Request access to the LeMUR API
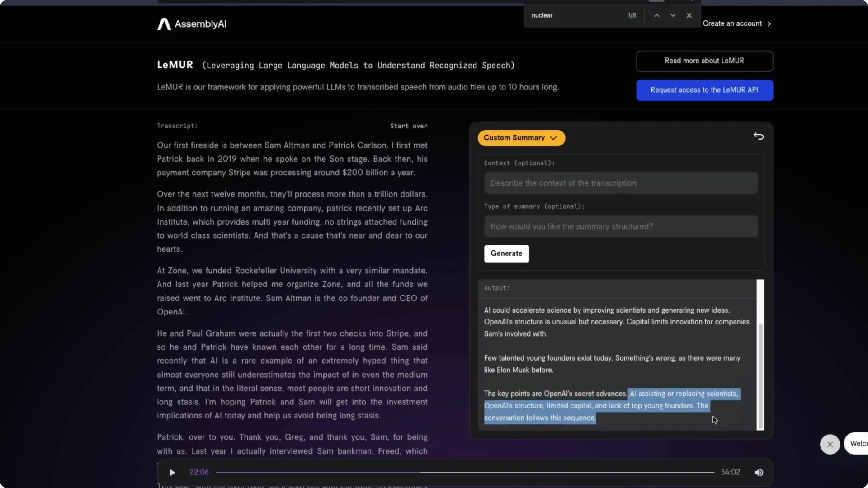The height and width of the screenshot is (488, 868). click(704, 90)
